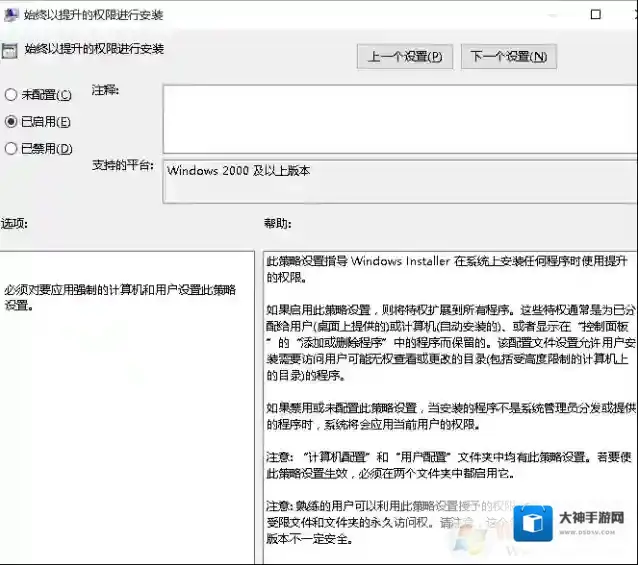Click help paragraph starting 此策略设置指导 Windows Installer

447,269
